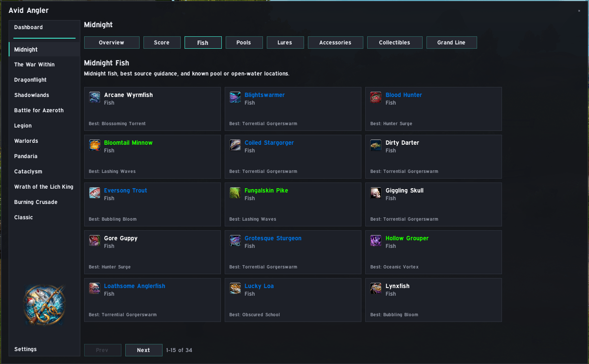
Task: Click the Dirty Darter icon
Action: click(x=376, y=145)
